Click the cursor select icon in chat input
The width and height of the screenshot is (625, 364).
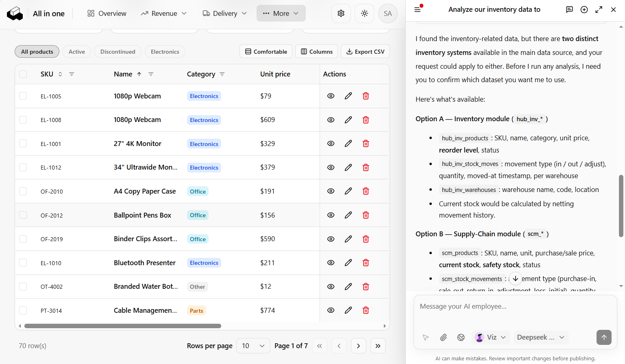pos(426,337)
